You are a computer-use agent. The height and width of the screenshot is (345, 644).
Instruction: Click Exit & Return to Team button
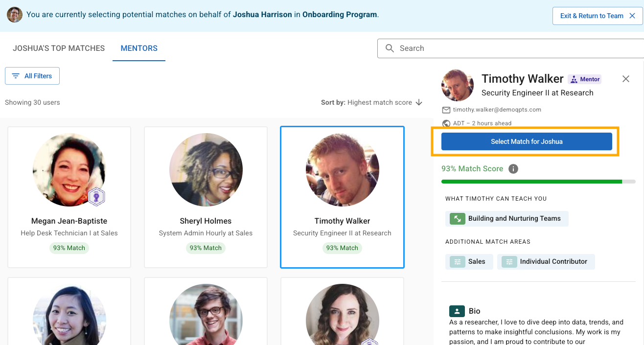pyautogui.click(x=597, y=16)
